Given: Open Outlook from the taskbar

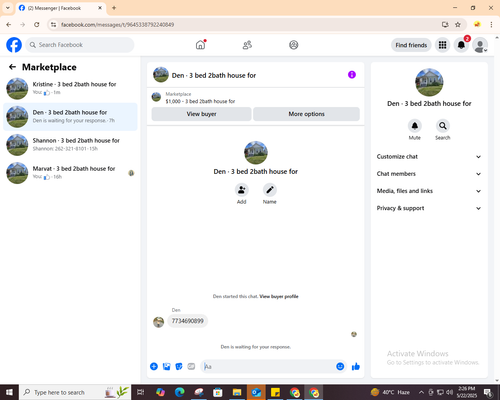Looking at the screenshot, I should (256, 392).
